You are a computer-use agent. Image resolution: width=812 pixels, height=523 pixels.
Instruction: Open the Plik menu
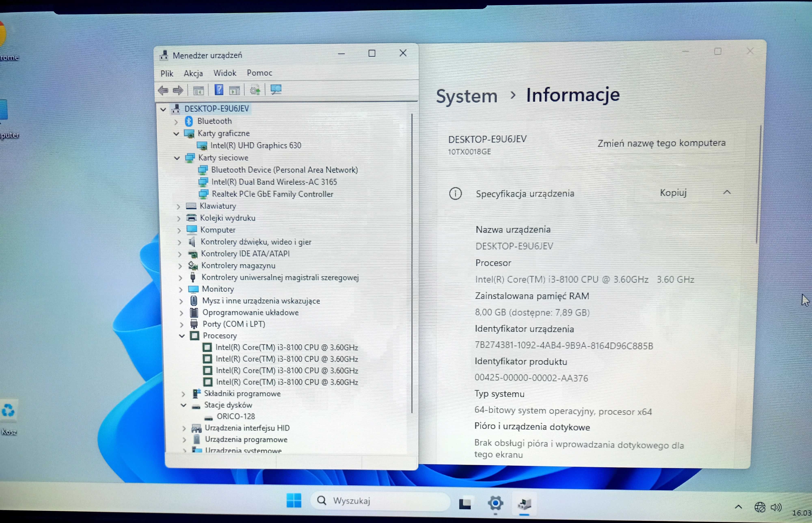pos(167,73)
